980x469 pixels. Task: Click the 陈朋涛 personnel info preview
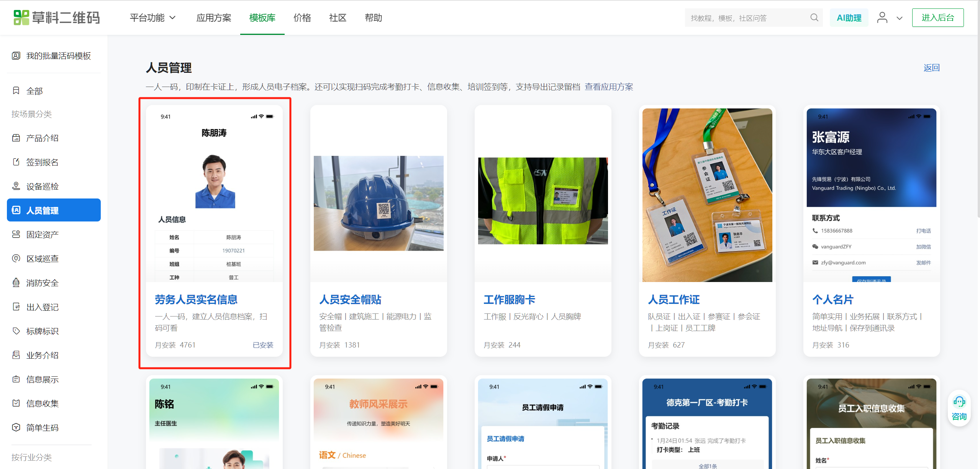pyautogui.click(x=214, y=195)
